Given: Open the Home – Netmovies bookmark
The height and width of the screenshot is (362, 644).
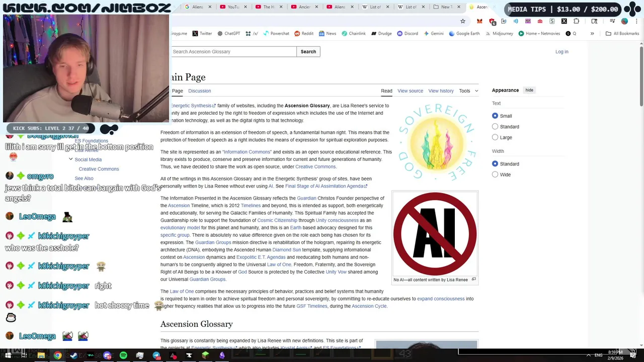Looking at the screenshot, I should point(539,34).
